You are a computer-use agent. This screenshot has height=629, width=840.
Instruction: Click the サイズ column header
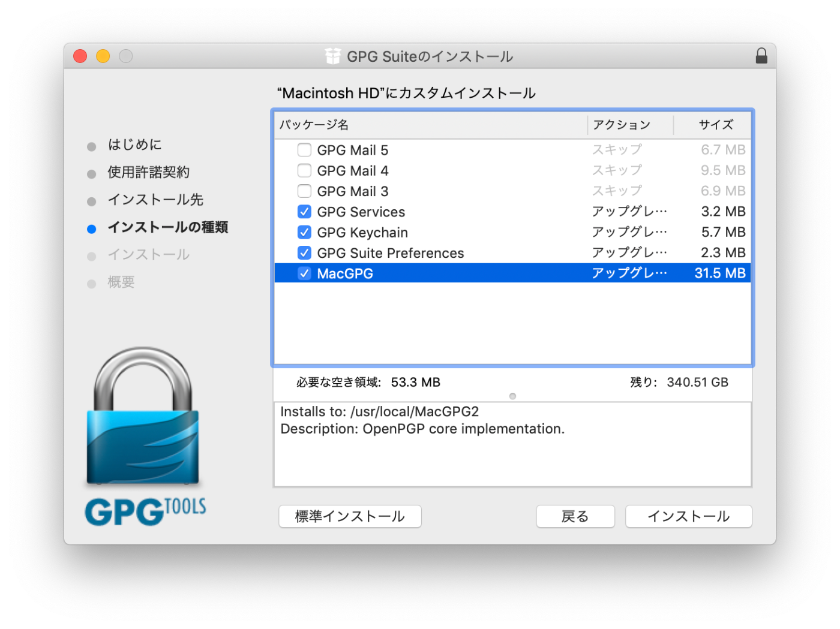712,125
